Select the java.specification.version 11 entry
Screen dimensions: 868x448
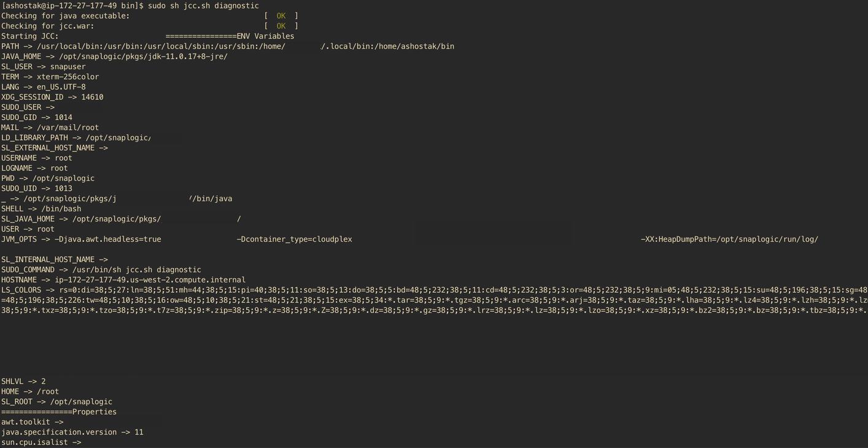pyautogui.click(x=72, y=432)
